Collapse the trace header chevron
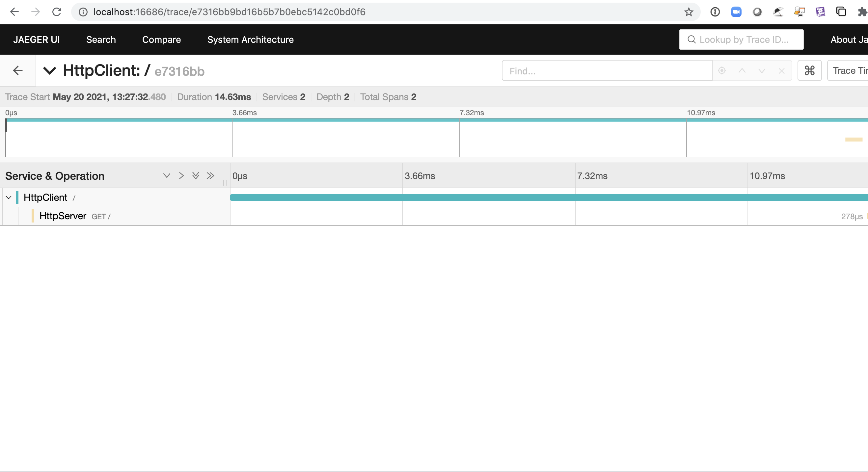The height and width of the screenshot is (472, 868). pos(49,70)
